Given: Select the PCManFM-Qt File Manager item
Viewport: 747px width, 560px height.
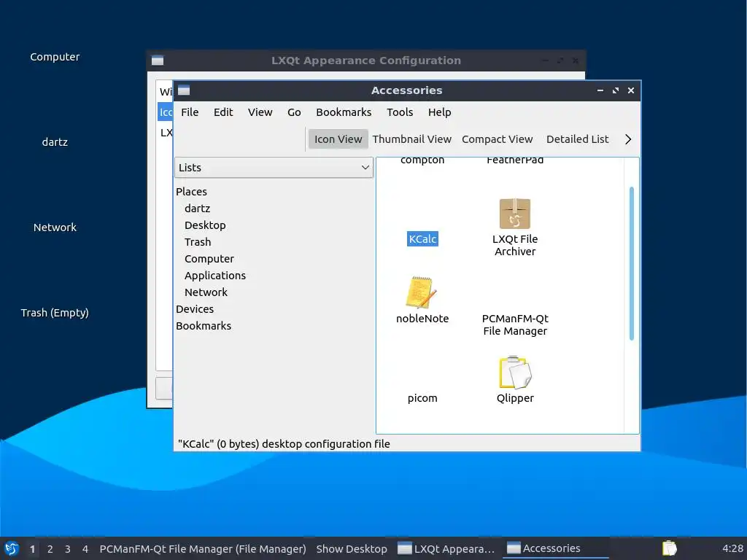Looking at the screenshot, I should pyautogui.click(x=515, y=324).
